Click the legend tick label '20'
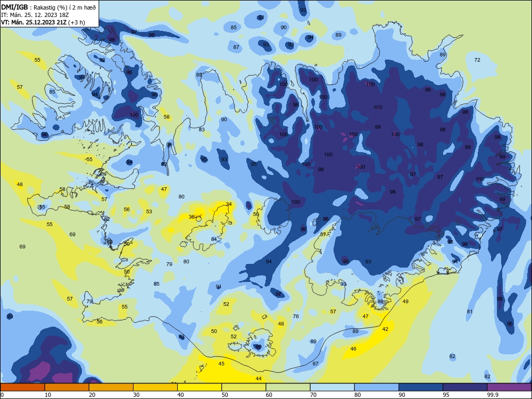Image resolution: width=532 pixels, height=399 pixels. pyautogui.click(x=92, y=395)
